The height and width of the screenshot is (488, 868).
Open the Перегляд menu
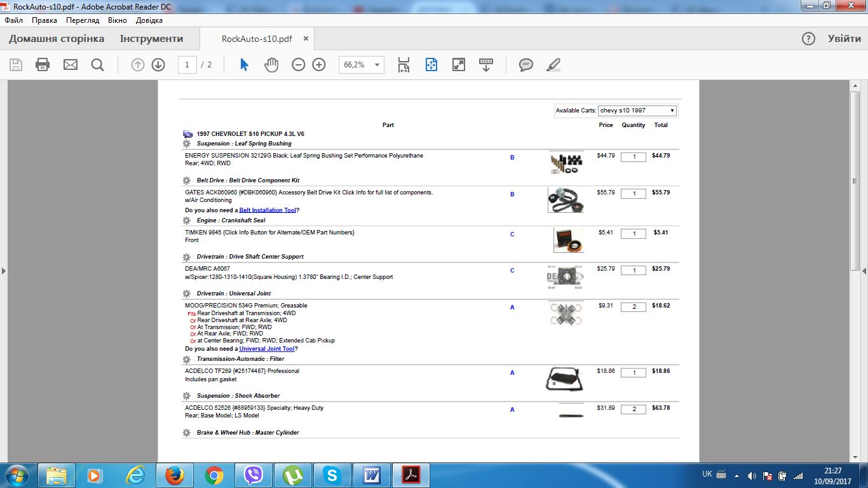(83, 20)
